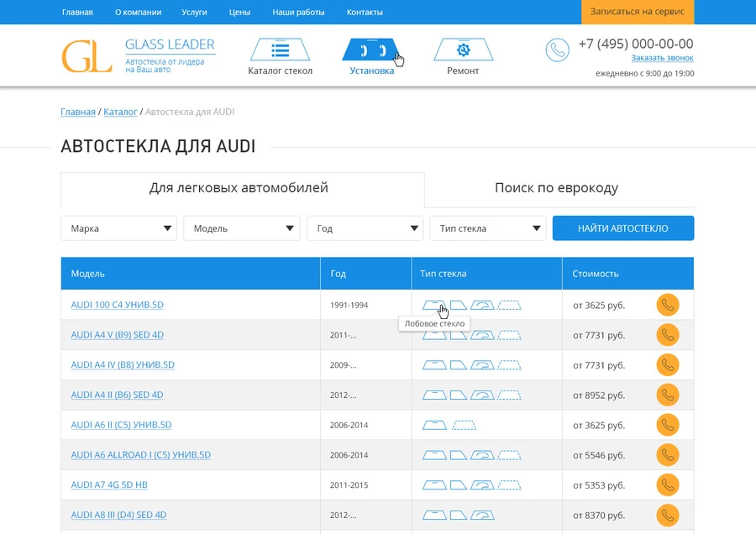Open AUDI A4 II (B6) SED 4D link
Image resolution: width=756 pixels, height=534 pixels.
[x=117, y=395]
